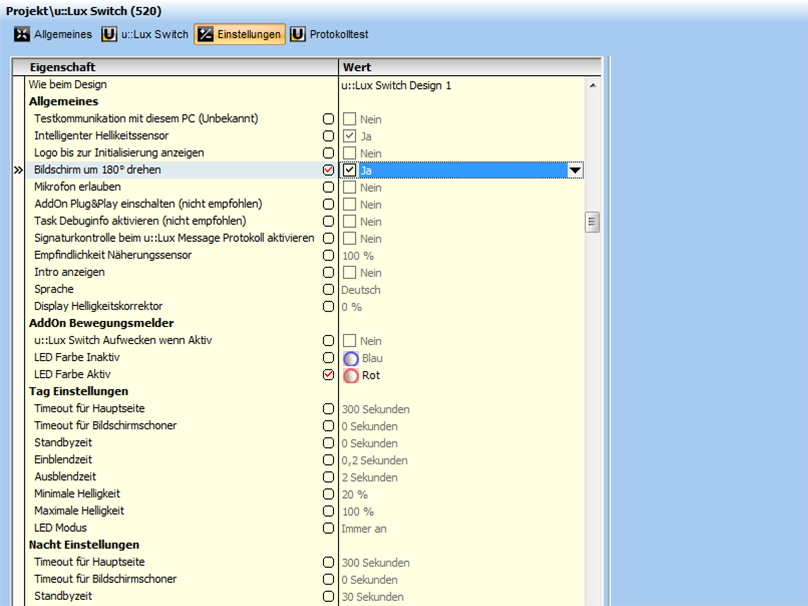This screenshot has height=606, width=808.
Task: Uncheck the Intelligenter Helligkeitssensor checkbox
Action: tap(349, 136)
